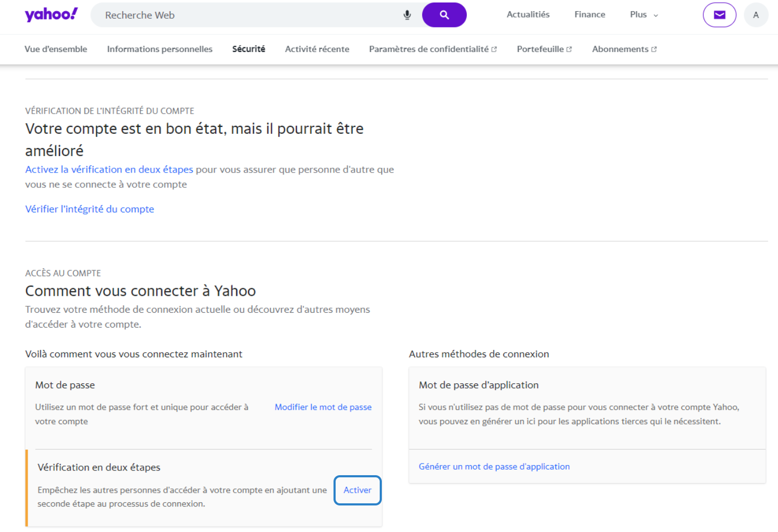Click Modifier le mot de passe link
Viewport: 778px width, 532px height.
click(x=323, y=407)
